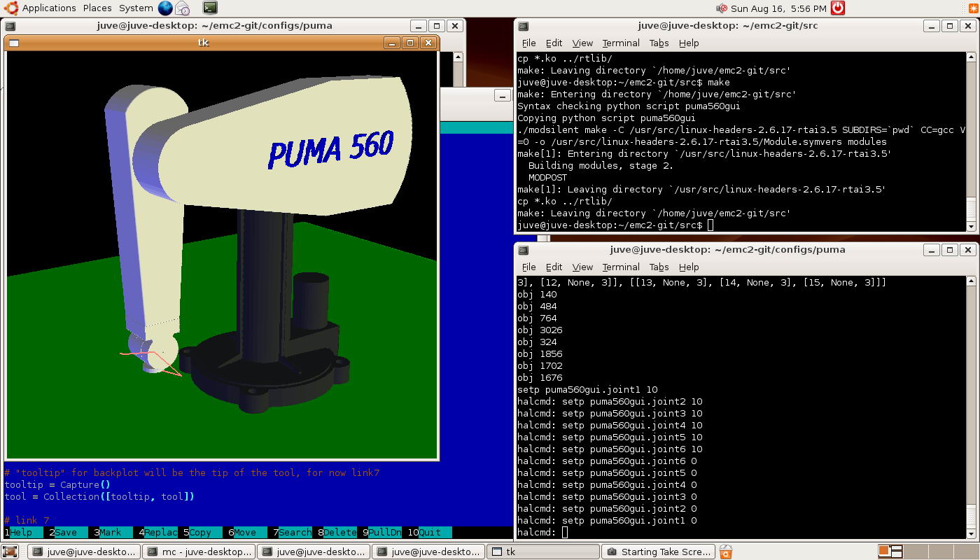Open Tabs menu in the src terminal
This screenshot has height=560, width=980.
659,43
